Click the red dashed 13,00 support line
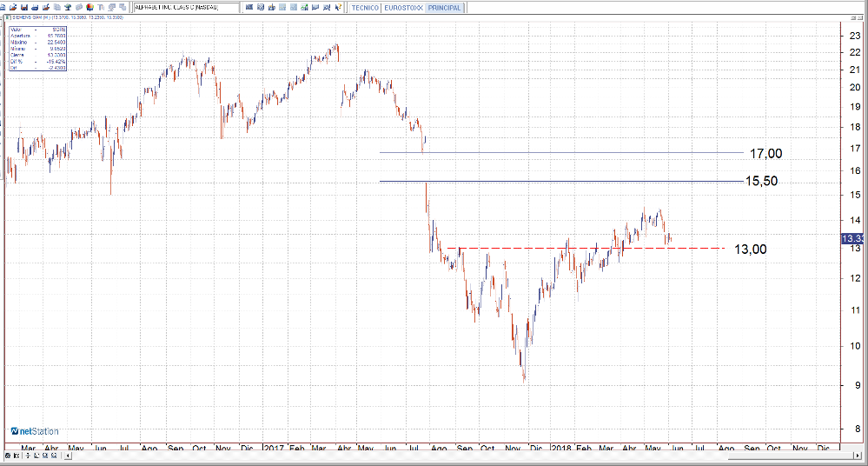 [x=586, y=249]
